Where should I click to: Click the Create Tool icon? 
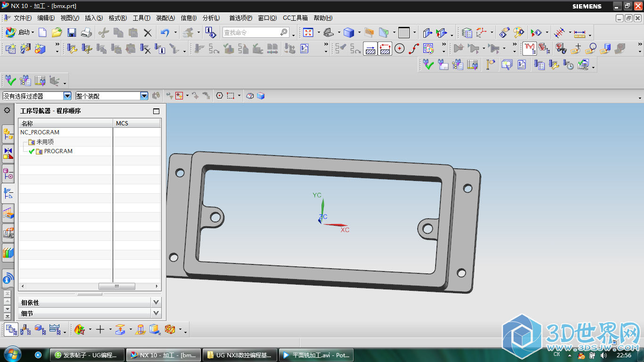(25, 48)
